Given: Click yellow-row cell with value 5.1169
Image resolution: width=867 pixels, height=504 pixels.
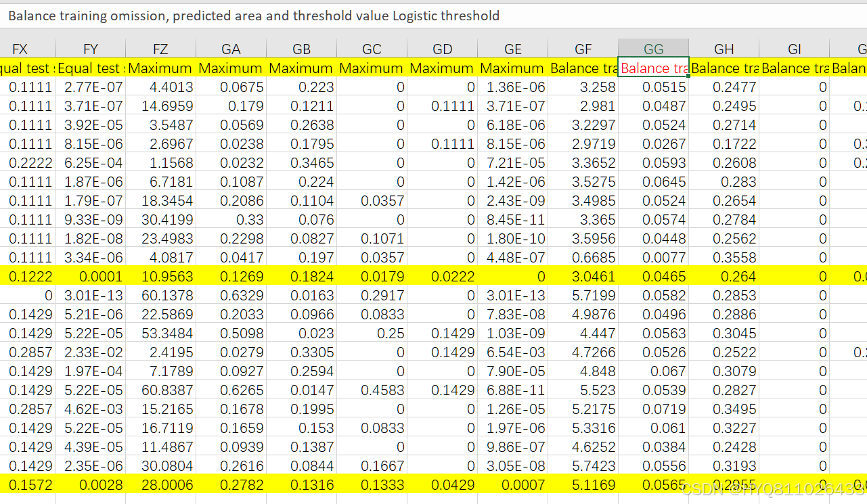Looking at the screenshot, I should (583, 485).
